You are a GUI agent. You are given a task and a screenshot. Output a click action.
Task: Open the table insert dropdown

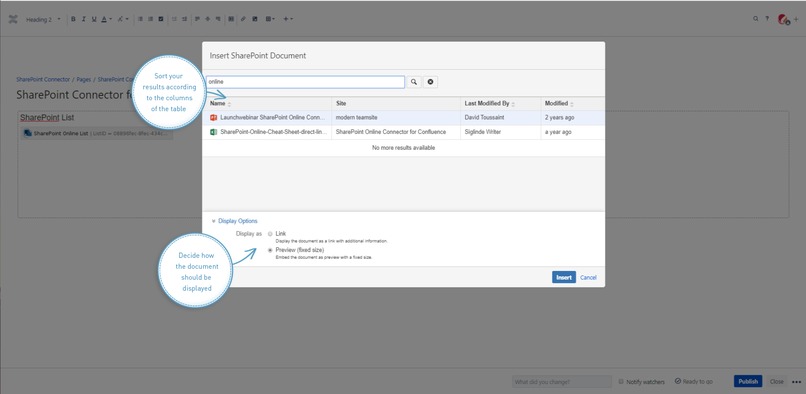(x=270, y=19)
